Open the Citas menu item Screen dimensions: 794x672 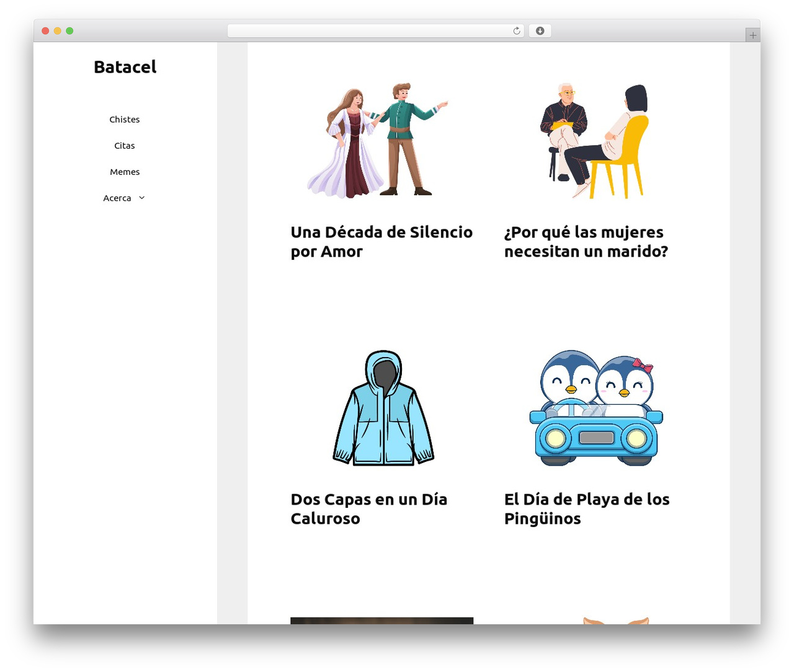click(x=125, y=146)
